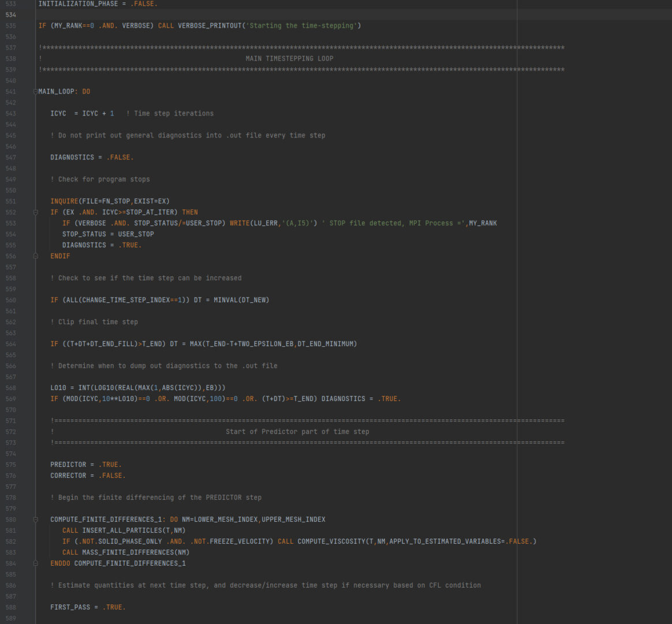Click line number 588 in the gutter
This screenshot has width=672, height=624.
[10, 607]
